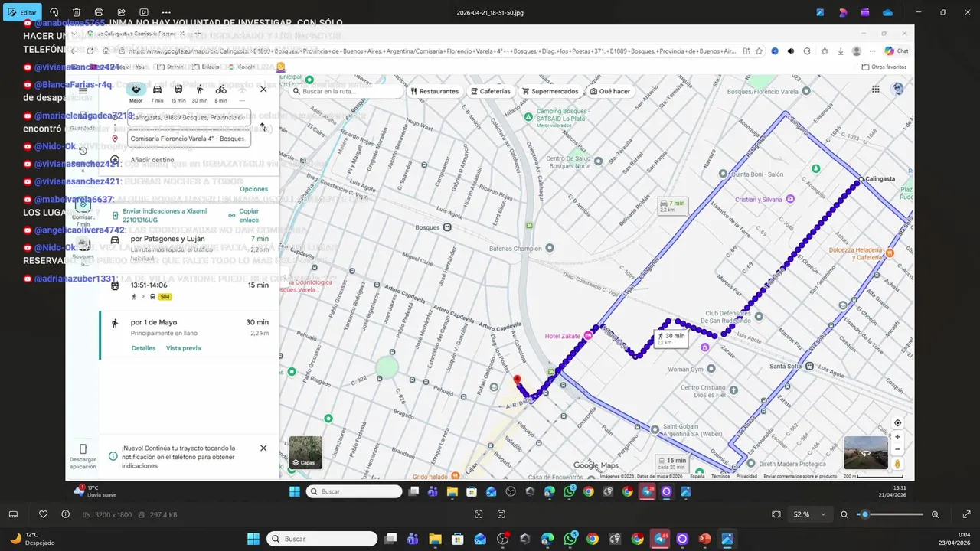980x551 pixels.
Task: Print the image via the printer icon
Action: coord(99,12)
